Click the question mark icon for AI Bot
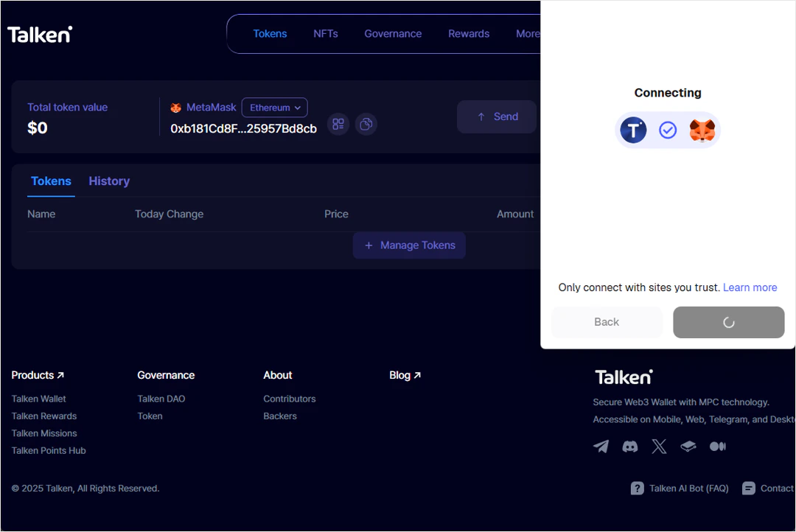Image resolution: width=796 pixels, height=532 pixels. (637, 489)
